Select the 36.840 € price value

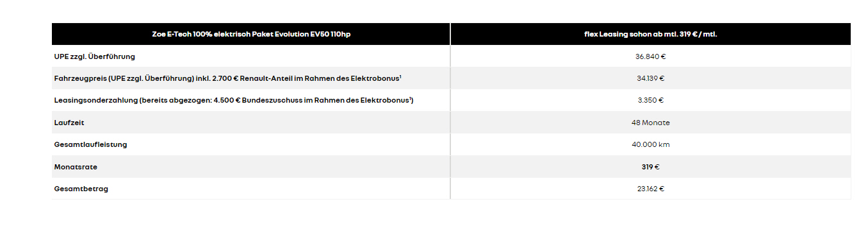(x=650, y=56)
